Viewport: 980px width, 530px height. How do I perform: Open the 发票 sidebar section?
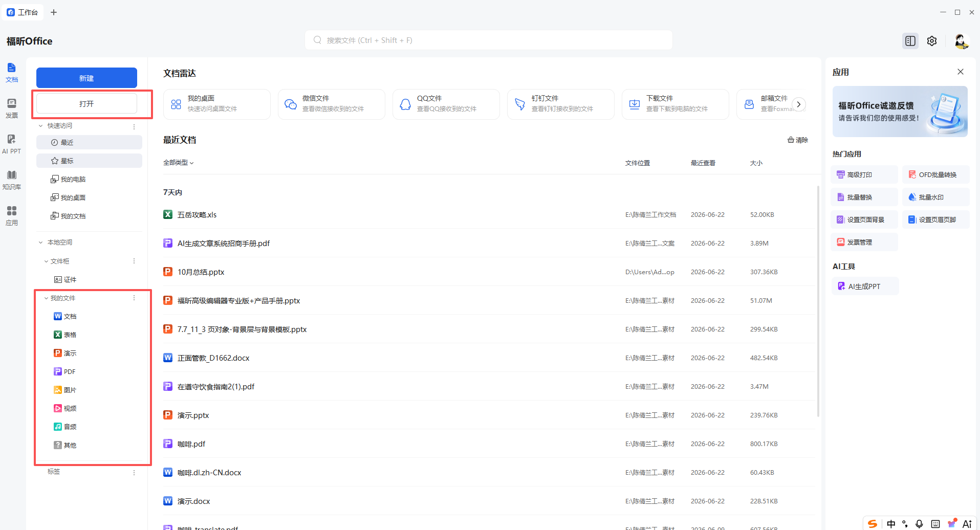point(12,108)
